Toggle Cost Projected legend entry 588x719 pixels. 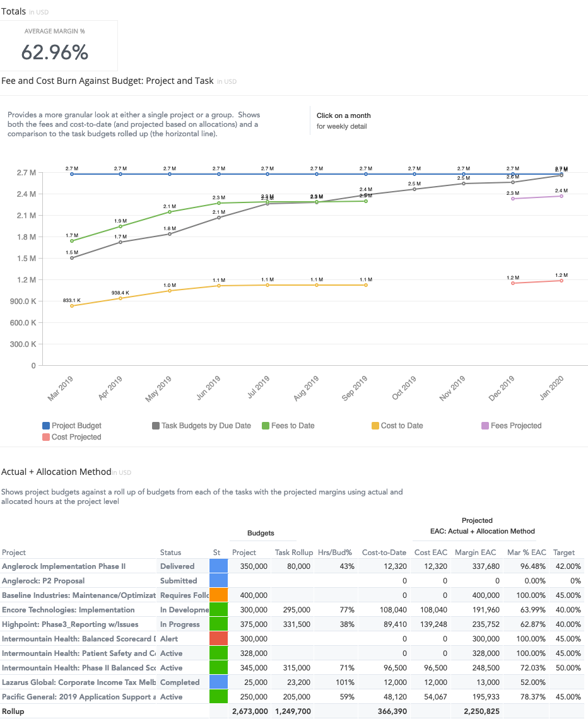[x=72, y=437]
